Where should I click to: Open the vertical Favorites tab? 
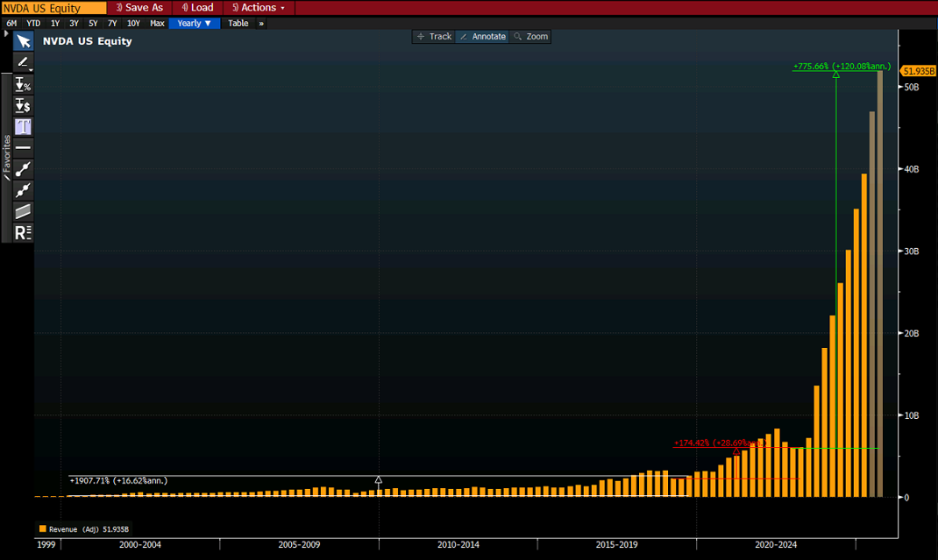(x=7, y=158)
